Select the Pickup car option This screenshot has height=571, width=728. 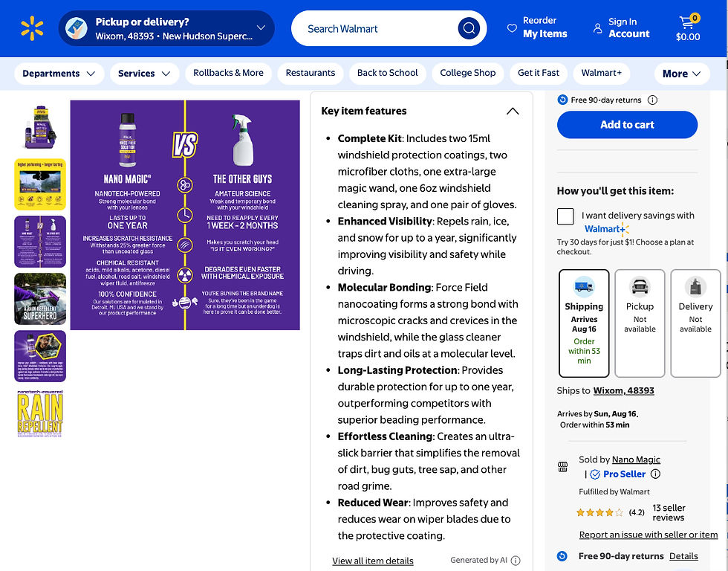coord(640,323)
